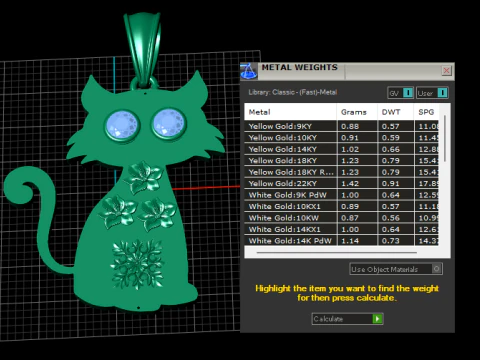Screen dimensions: 480x360
Task: Click the Library: Classic - (Fast)-Metal label
Action: tap(293, 92)
